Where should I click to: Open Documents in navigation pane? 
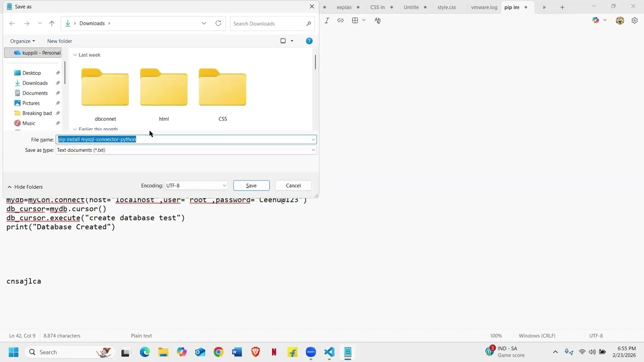click(35, 93)
